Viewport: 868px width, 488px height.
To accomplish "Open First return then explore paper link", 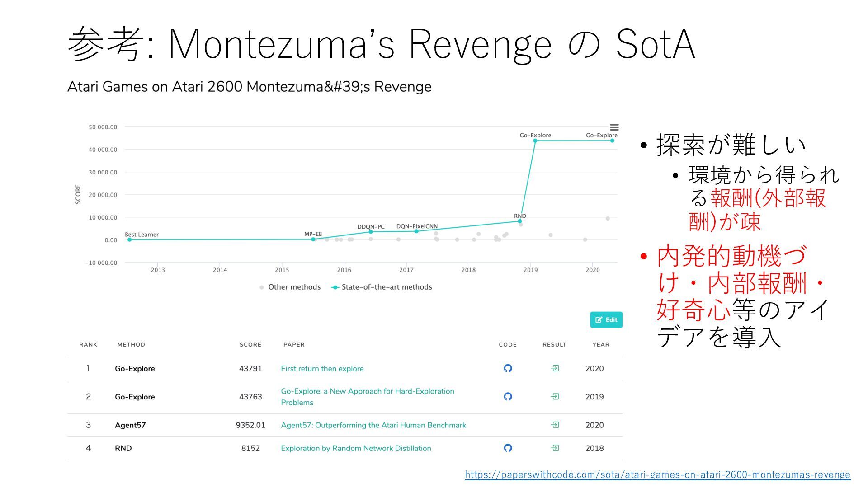I will coord(322,368).
